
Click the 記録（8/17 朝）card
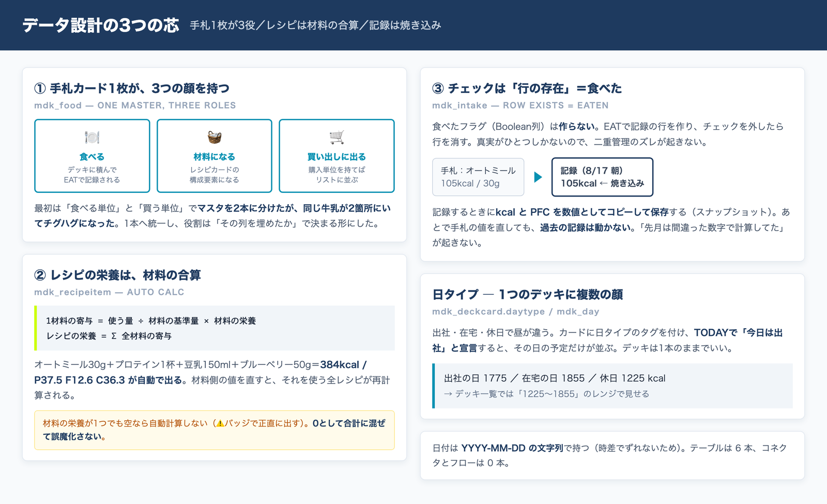coord(602,177)
